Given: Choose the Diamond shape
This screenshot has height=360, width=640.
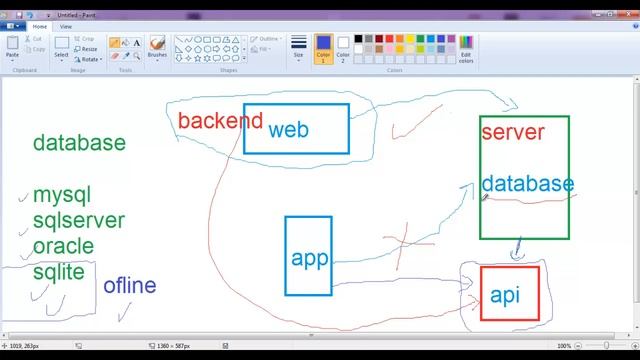Looking at the screenshot, I should [189, 49].
